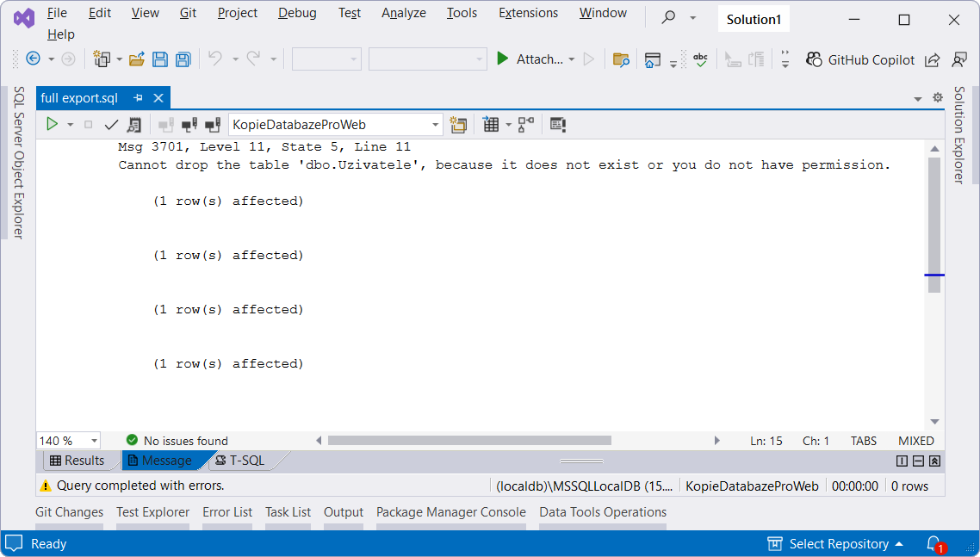The height and width of the screenshot is (557, 980).
Task: Switch to the Results tab
Action: click(x=79, y=460)
